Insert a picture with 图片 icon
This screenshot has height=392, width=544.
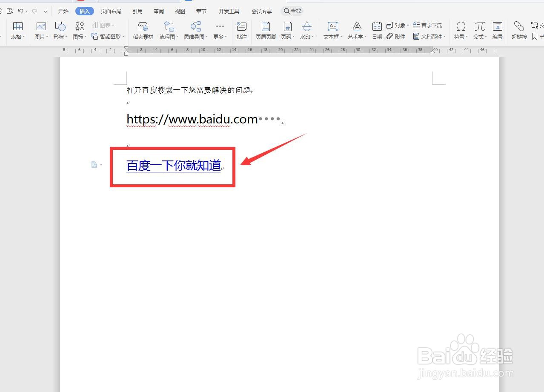(41, 27)
